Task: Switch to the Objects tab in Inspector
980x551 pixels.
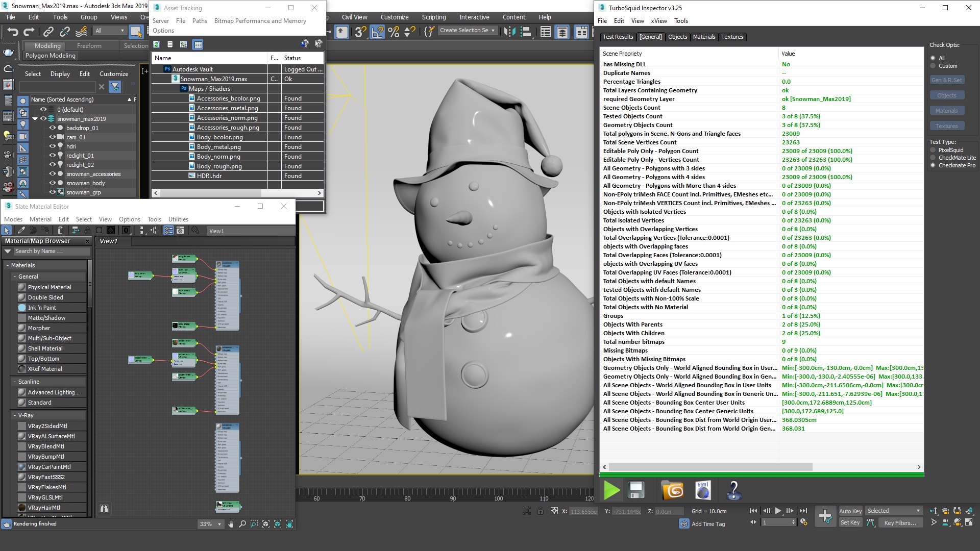Action: (677, 37)
